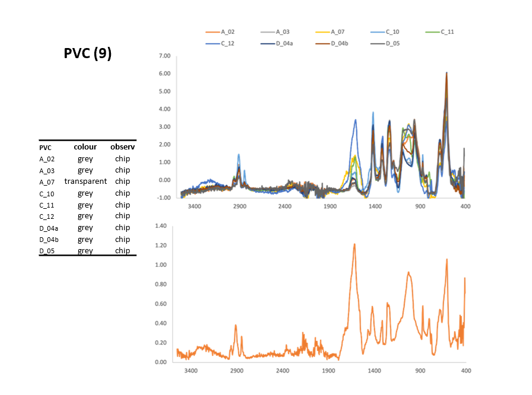Click the 1900 x-axis label on the upper chart
This screenshot has width=532, height=395.
[x=330, y=206]
